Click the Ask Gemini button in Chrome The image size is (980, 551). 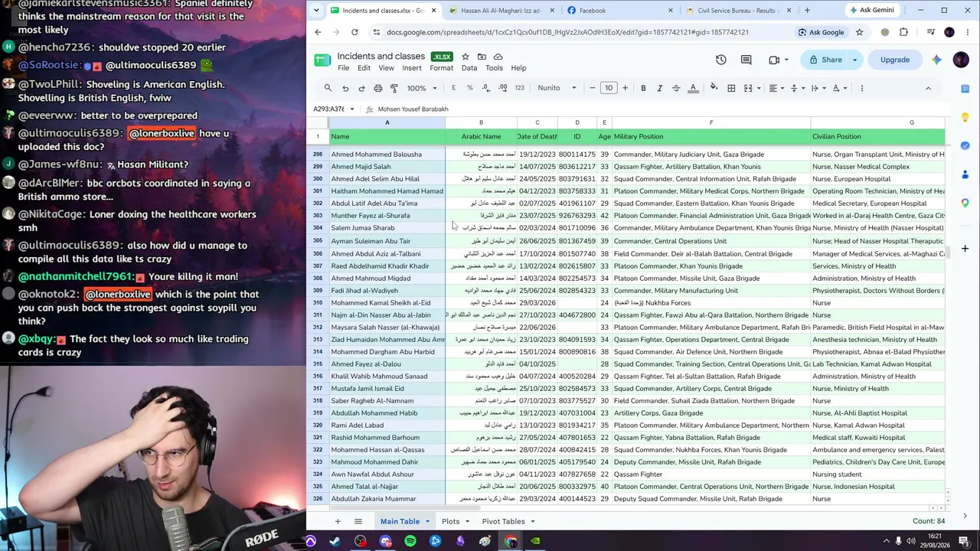(872, 10)
